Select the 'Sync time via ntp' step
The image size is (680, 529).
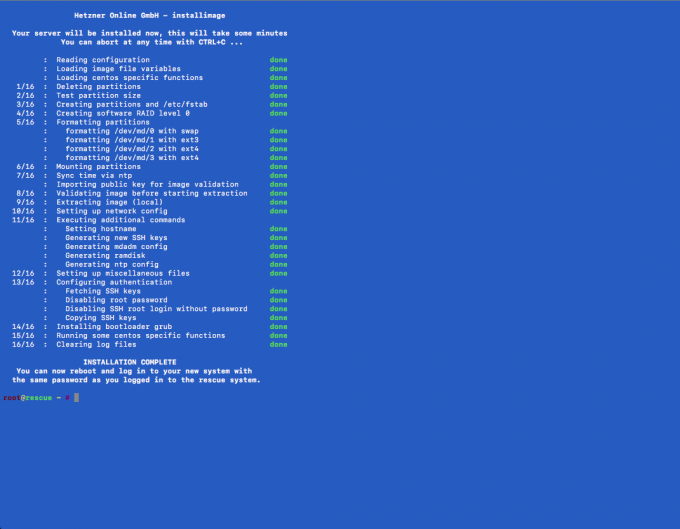pos(96,176)
